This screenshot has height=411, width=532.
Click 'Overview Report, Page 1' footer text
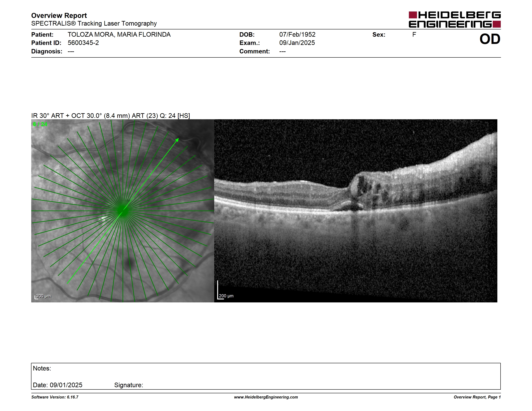pyautogui.click(x=477, y=397)
